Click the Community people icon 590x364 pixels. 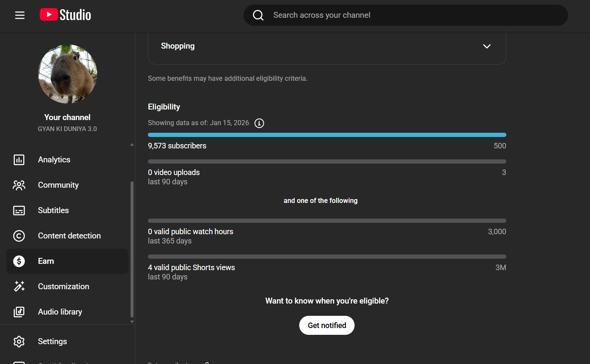[x=19, y=185]
